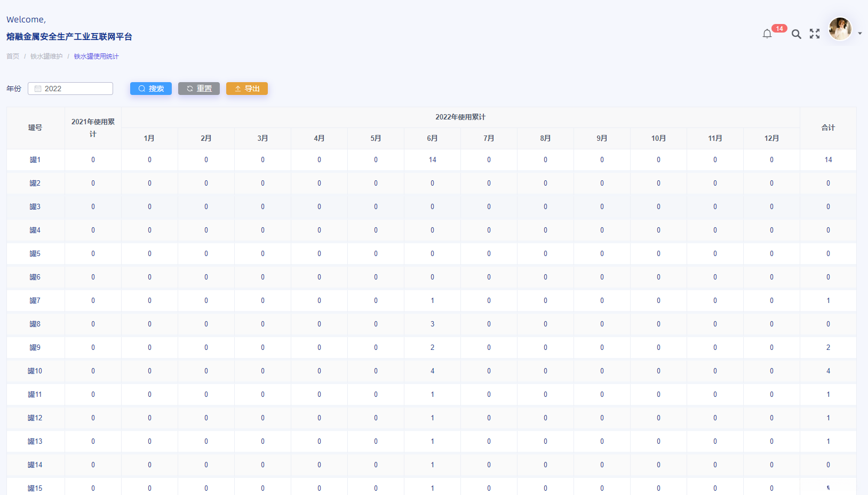Select the 罐1 row label
Image resolution: width=868 pixels, height=495 pixels.
pyautogui.click(x=35, y=160)
